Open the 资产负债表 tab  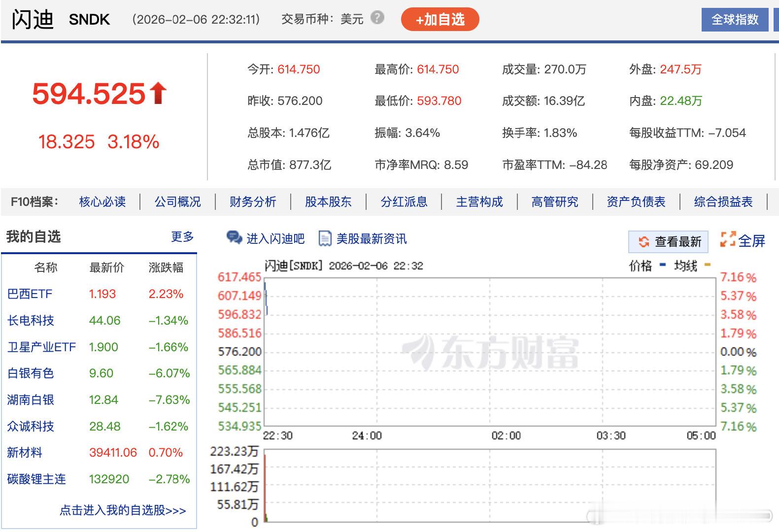tap(636, 201)
